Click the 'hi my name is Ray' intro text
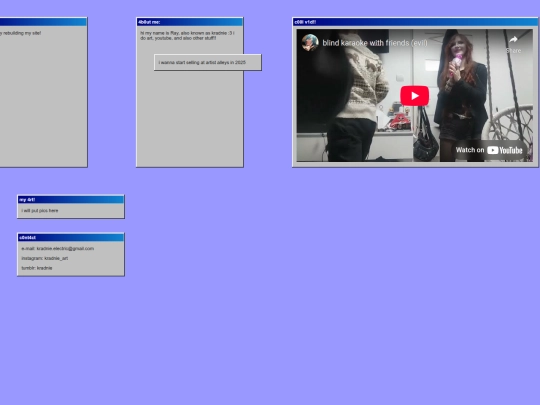 [188, 35]
